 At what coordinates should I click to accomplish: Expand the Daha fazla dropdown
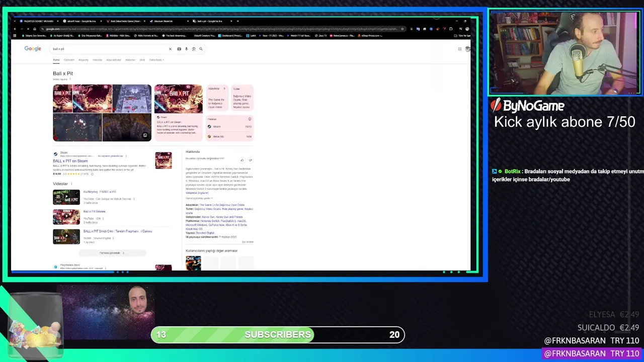pos(156,60)
